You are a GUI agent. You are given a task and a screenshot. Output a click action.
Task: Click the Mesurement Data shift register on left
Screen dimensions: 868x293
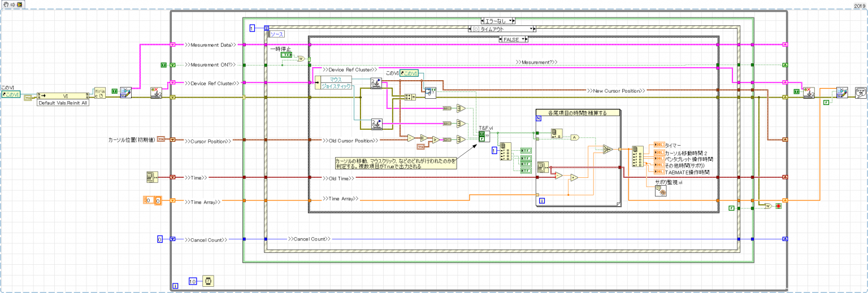click(173, 45)
